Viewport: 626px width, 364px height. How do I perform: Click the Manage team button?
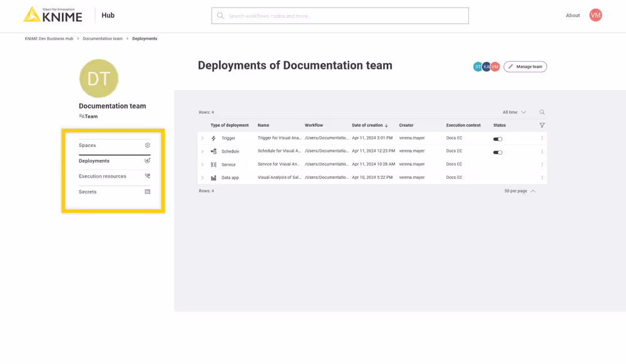pyautogui.click(x=525, y=66)
